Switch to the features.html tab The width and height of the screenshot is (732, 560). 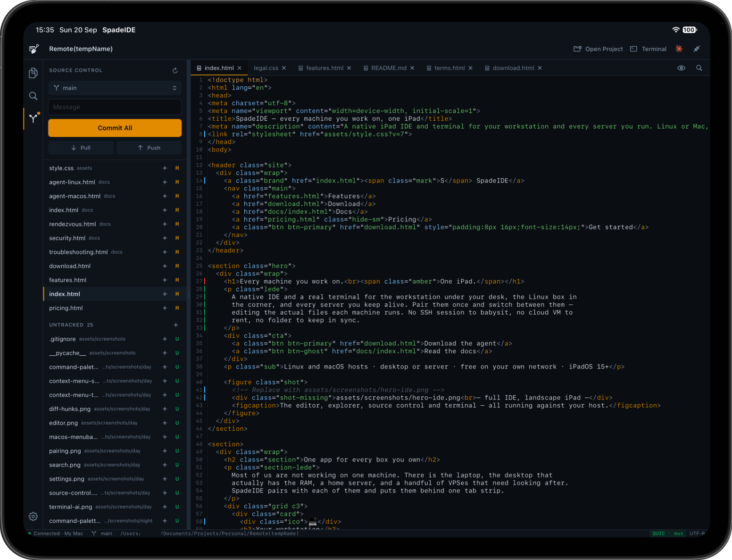324,68
